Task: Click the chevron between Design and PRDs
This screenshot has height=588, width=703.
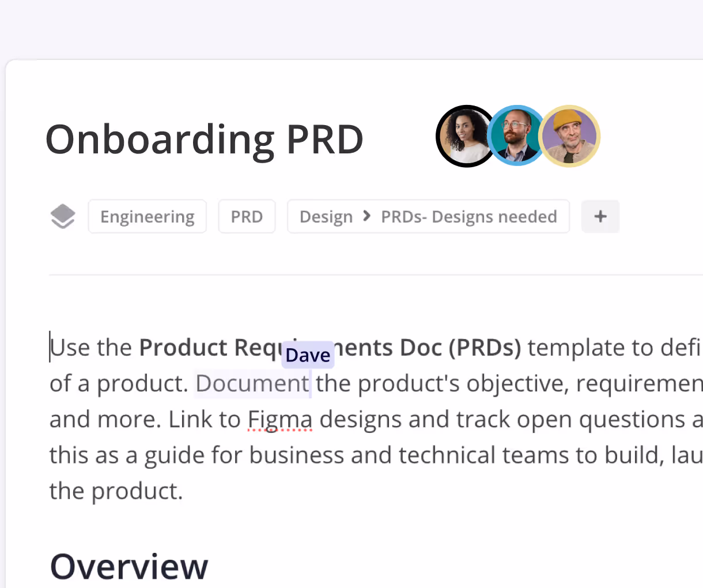Action: 366,216
